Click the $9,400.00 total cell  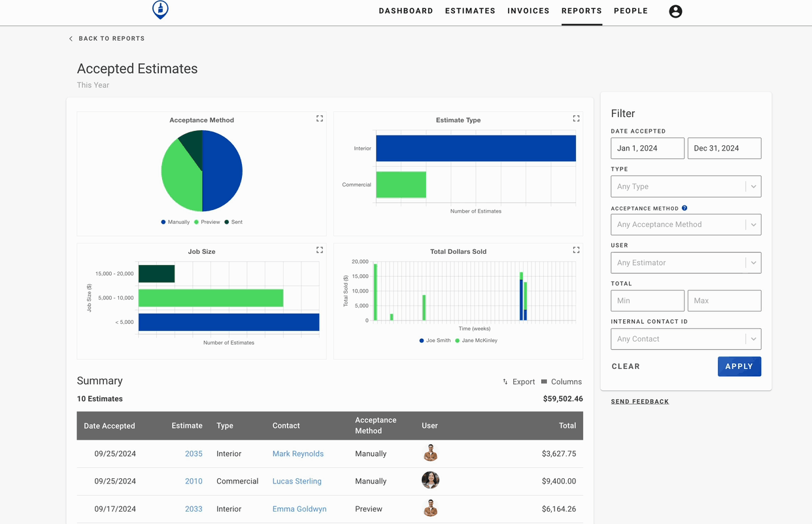pos(559,481)
